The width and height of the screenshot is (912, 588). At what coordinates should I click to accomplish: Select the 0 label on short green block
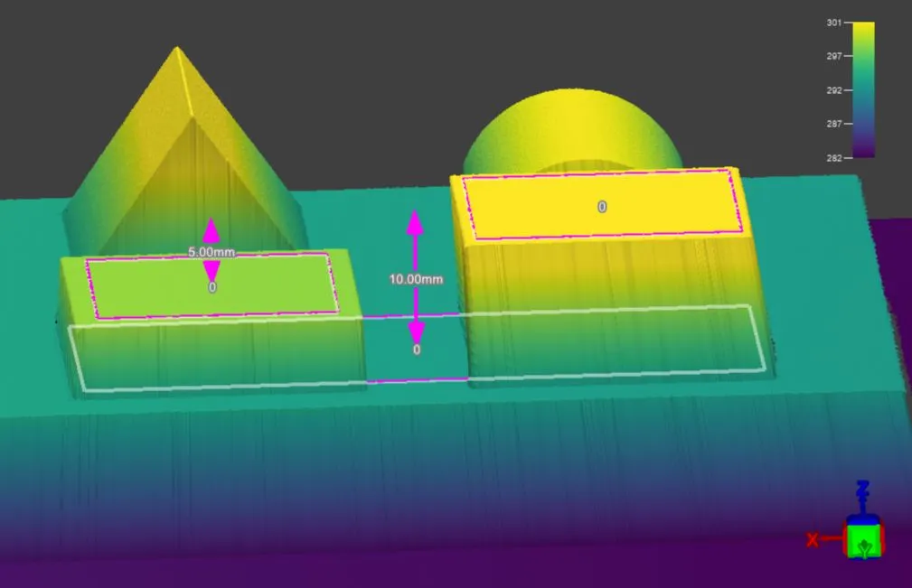click(212, 287)
